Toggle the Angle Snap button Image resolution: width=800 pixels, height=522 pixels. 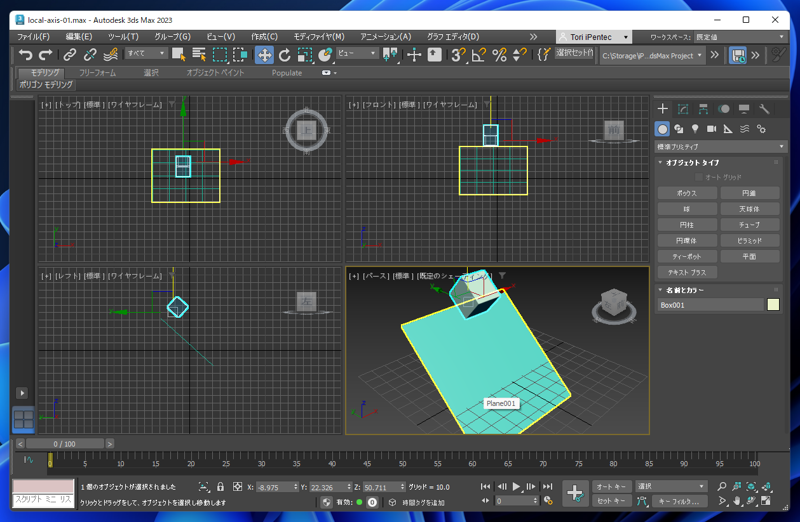pyautogui.click(x=479, y=55)
